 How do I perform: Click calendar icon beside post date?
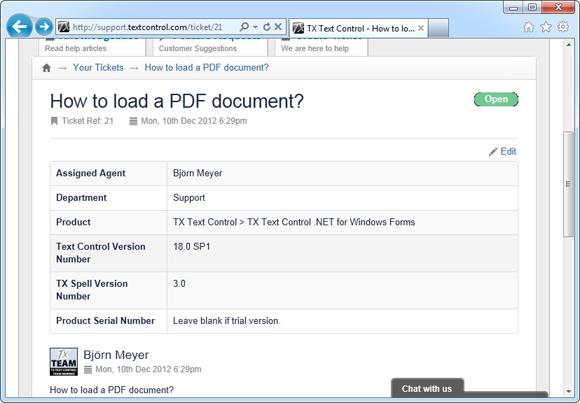pos(88,369)
